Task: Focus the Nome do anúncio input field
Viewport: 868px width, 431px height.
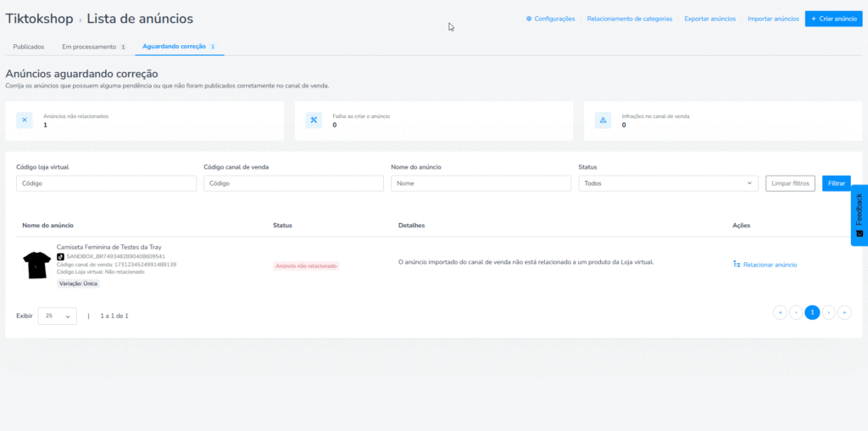Action: pos(481,183)
